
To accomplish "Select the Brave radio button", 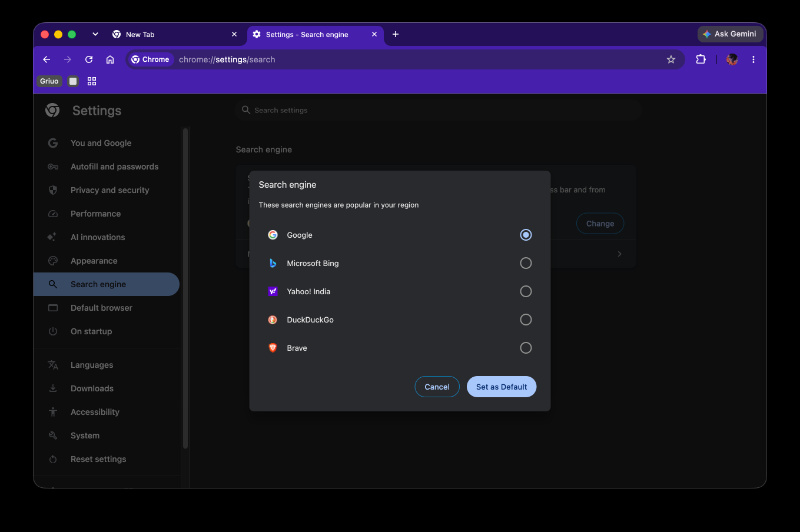I will [526, 348].
